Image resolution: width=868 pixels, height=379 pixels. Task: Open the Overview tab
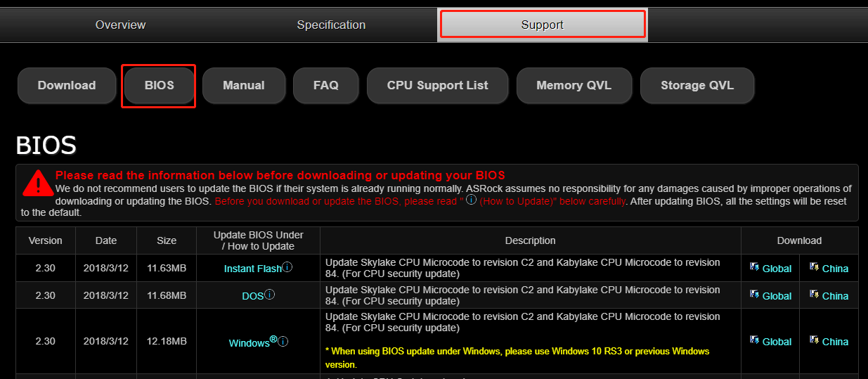[120, 25]
